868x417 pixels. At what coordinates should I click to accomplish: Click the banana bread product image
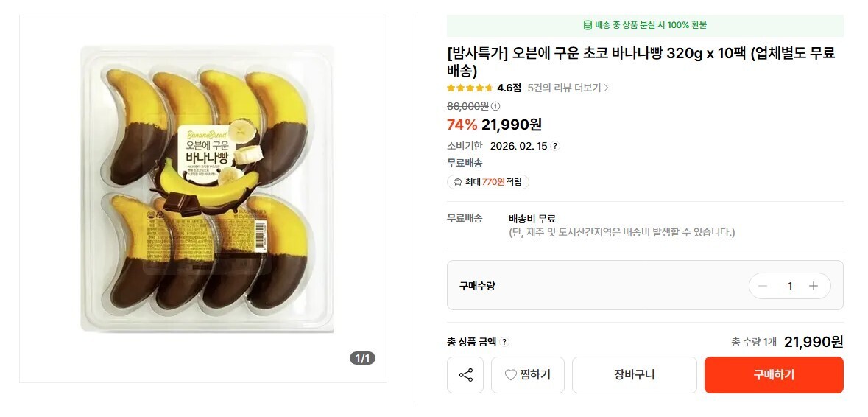[207, 189]
